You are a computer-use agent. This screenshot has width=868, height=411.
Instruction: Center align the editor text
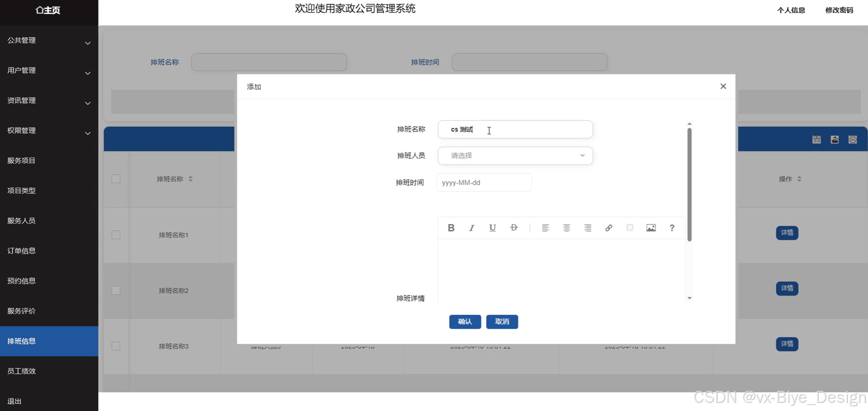(566, 228)
